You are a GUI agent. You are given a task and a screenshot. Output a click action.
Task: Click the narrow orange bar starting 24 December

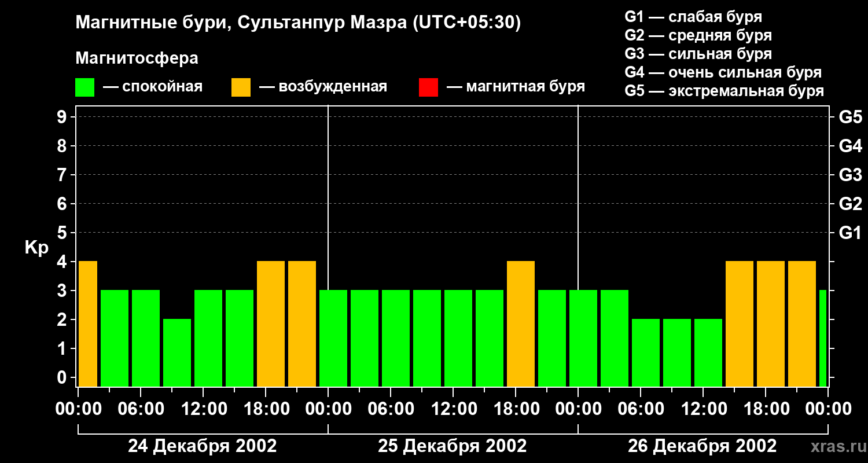click(x=87, y=324)
